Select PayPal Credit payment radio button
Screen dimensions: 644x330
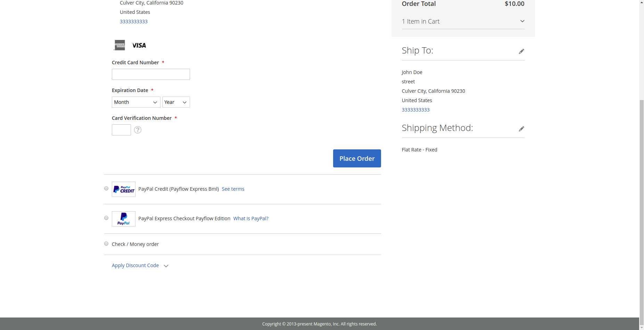click(x=106, y=189)
